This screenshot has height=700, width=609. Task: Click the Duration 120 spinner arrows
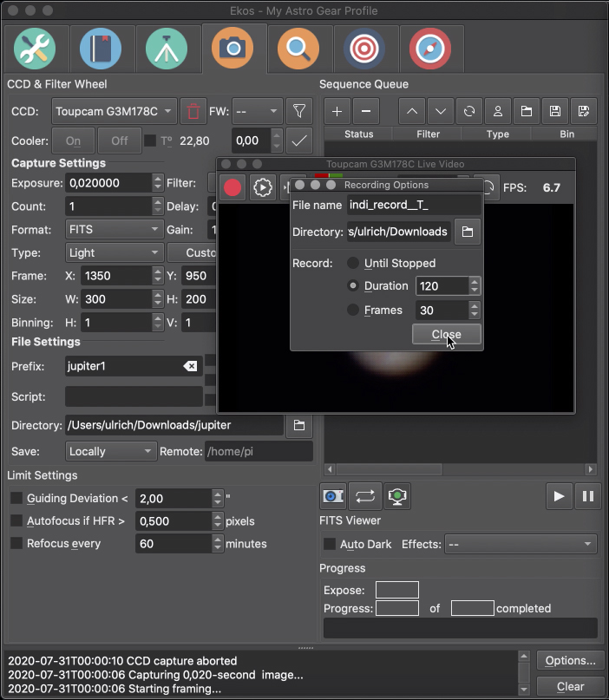point(475,286)
